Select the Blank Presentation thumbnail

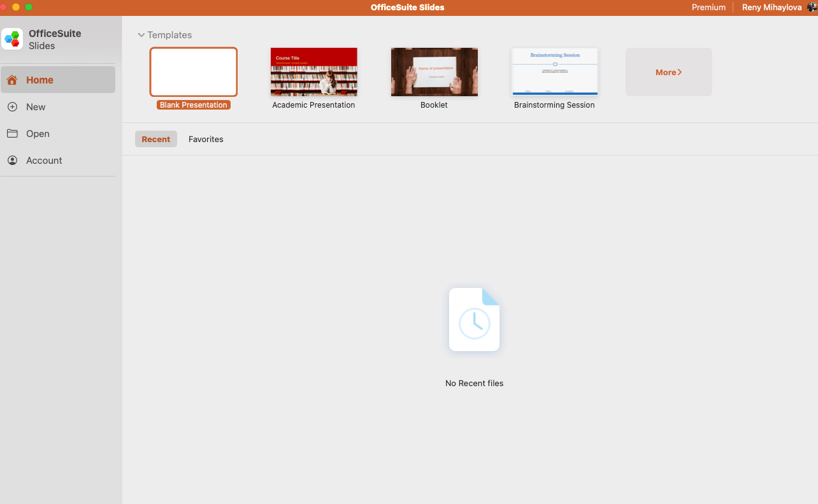coord(194,72)
